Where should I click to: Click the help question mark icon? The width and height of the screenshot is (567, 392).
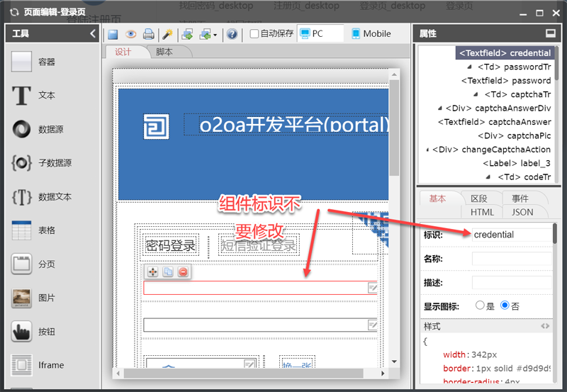tap(232, 34)
